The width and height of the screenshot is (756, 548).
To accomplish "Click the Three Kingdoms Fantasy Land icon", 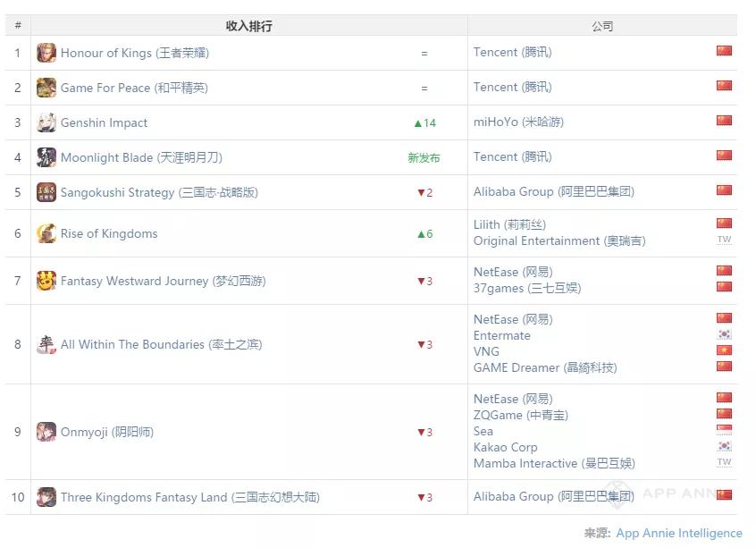I will click(x=46, y=497).
